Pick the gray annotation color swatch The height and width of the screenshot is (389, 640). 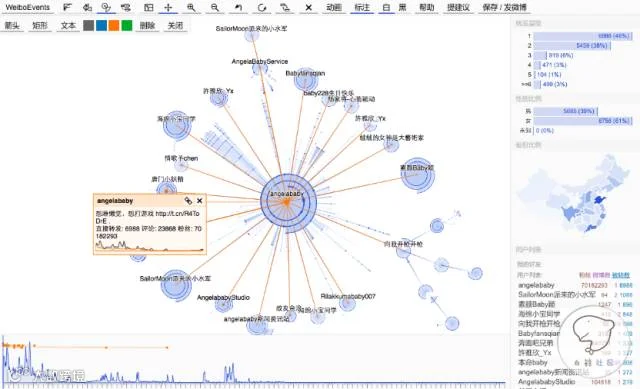89,25
